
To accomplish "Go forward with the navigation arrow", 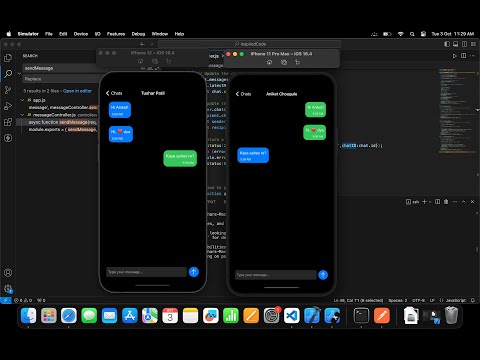I will [151, 44].
